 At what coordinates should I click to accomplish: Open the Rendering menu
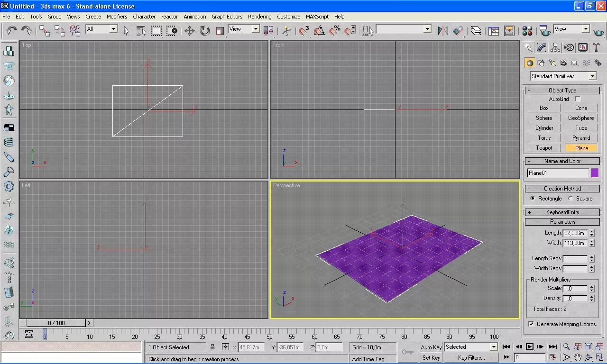[x=260, y=17]
